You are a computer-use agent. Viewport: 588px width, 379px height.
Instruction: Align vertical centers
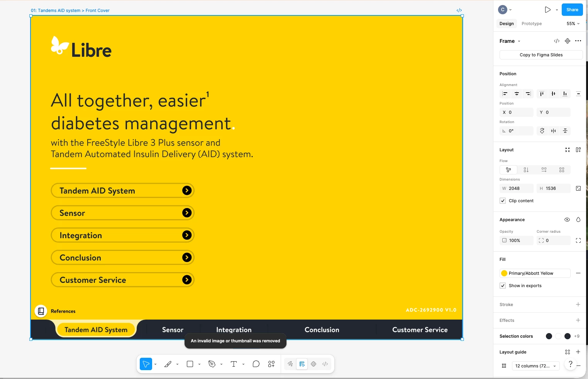(x=554, y=94)
